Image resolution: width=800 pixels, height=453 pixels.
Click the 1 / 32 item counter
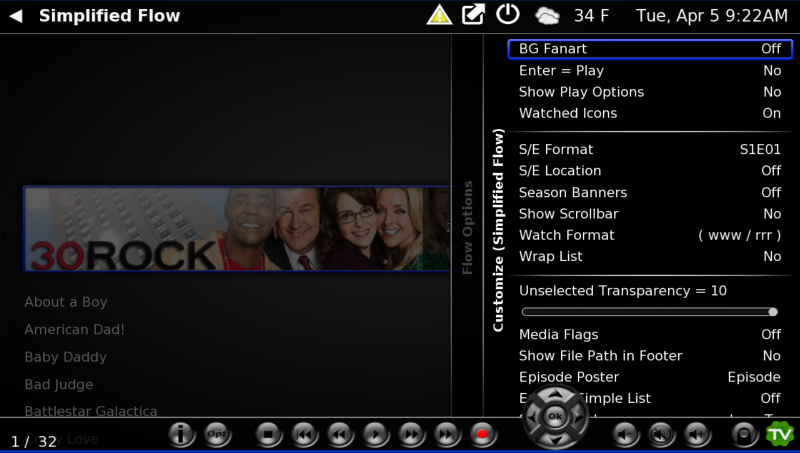point(34,441)
